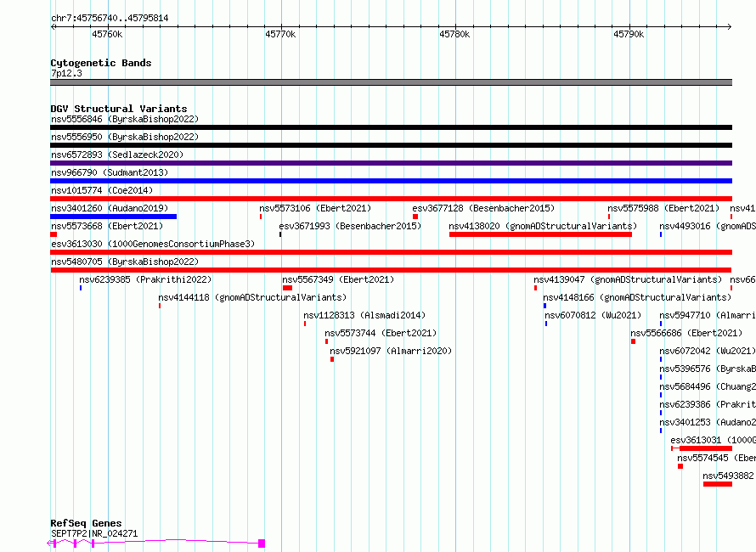Click the right arrow of the ruler

click(x=729, y=27)
